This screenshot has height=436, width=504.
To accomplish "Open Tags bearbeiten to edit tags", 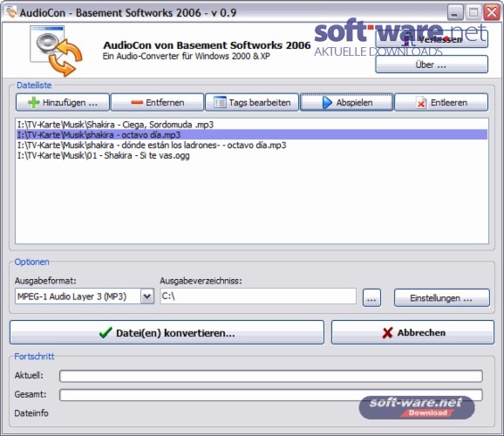I will [x=252, y=102].
